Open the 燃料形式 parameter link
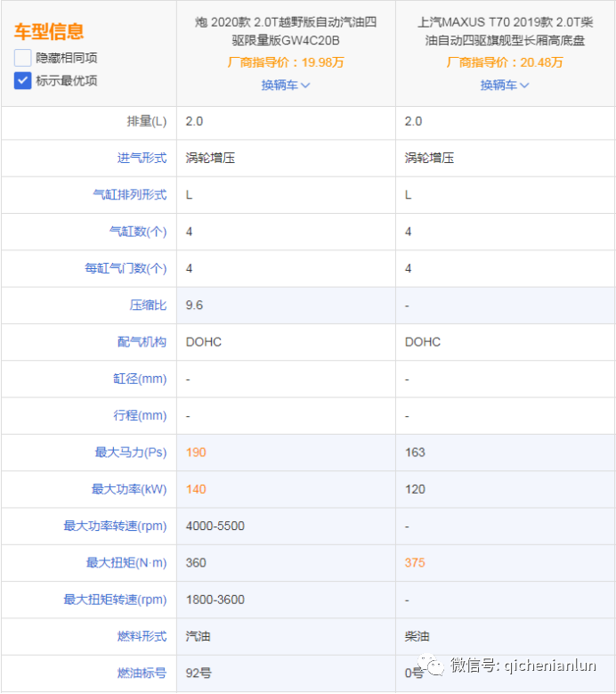The height and width of the screenshot is (694, 616). (142, 636)
